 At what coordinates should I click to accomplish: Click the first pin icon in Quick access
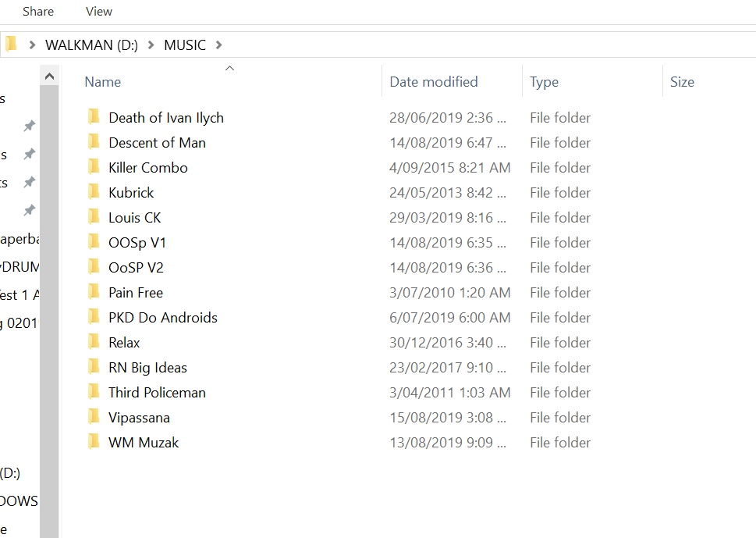click(x=30, y=126)
